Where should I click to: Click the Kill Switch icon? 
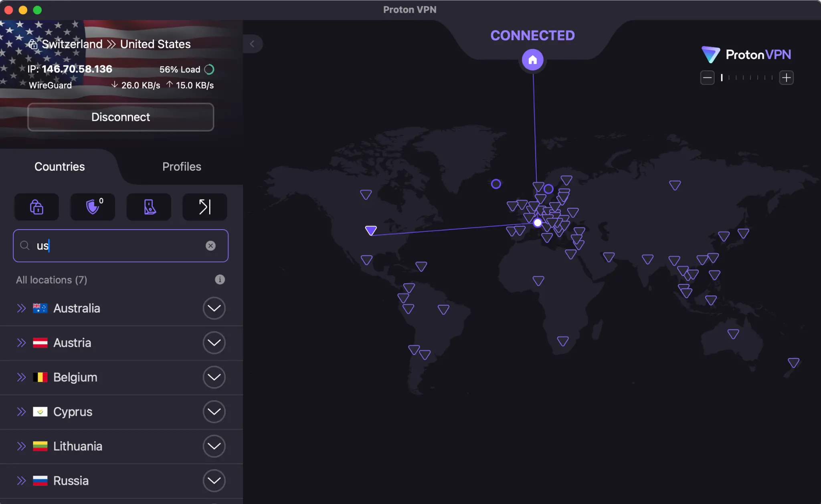148,207
